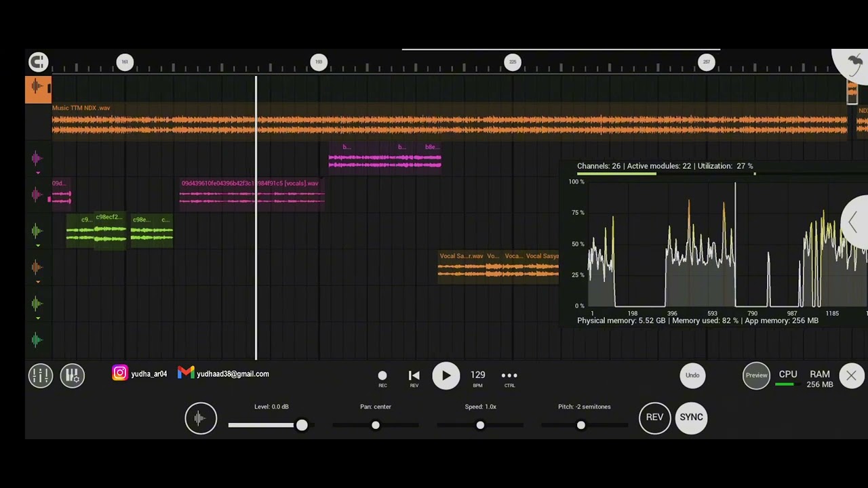
Task: Select the pink track icon beside the 09d clip
Action: [37, 195]
